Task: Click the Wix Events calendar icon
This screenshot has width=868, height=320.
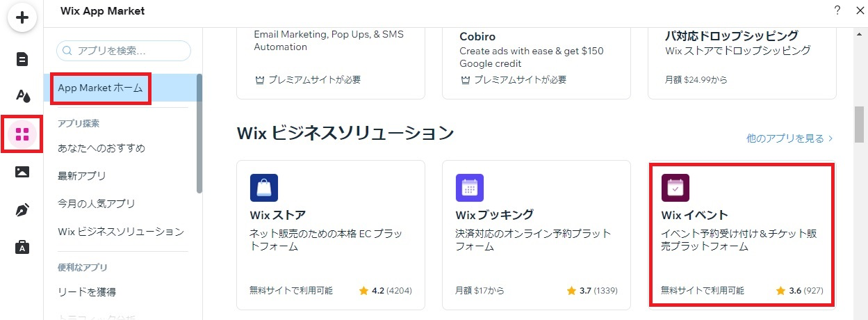Action: click(x=675, y=188)
